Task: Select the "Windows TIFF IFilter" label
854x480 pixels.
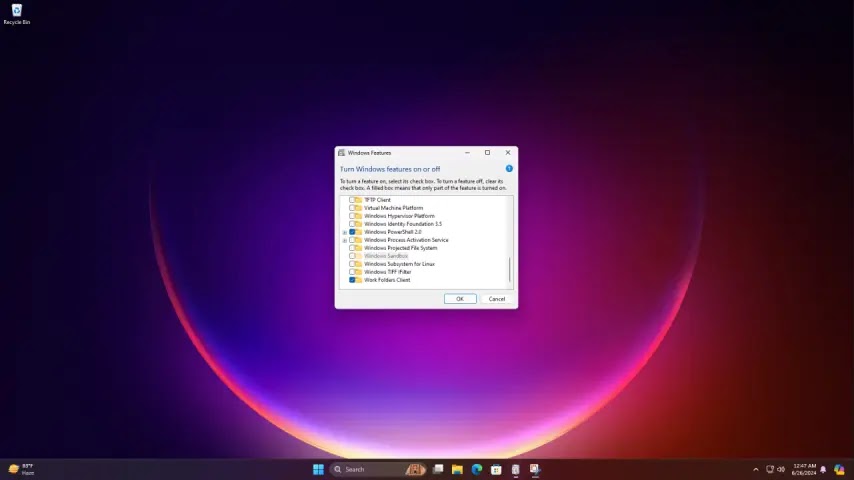Action: [387, 272]
